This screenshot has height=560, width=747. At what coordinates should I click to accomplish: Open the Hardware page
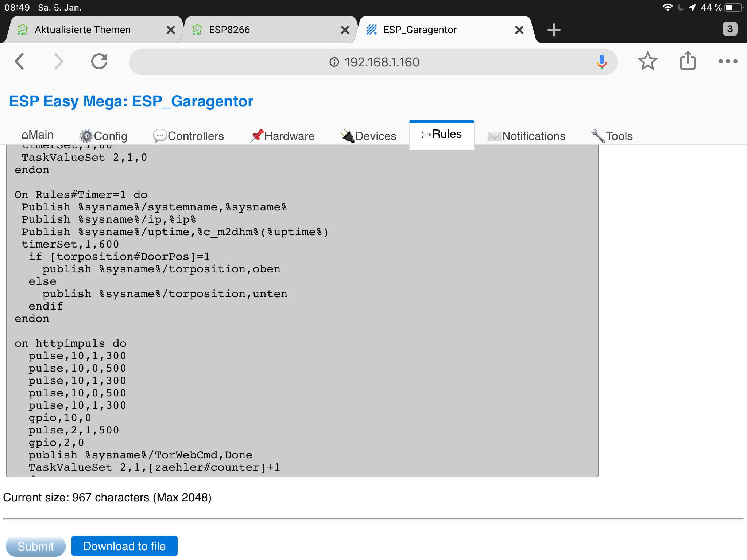coord(282,136)
